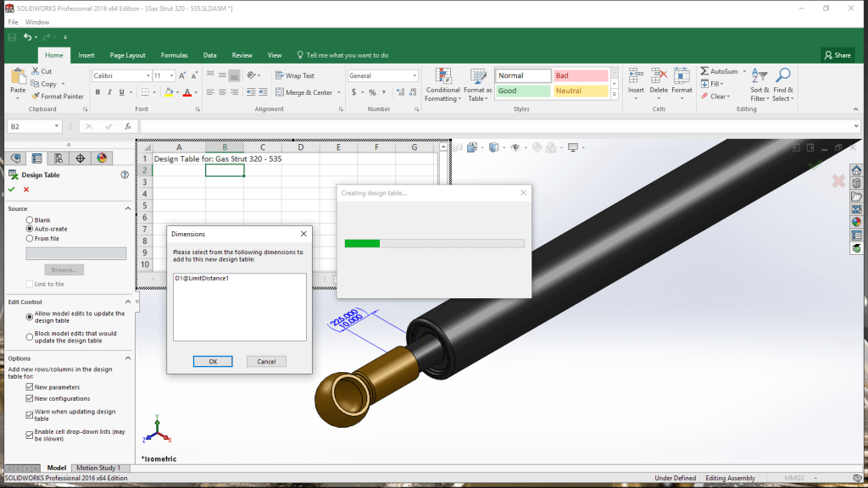This screenshot has width=868, height=488.
Task: Select D1@LimitDistance1 in the dimensions list
Action: (202, 279)
